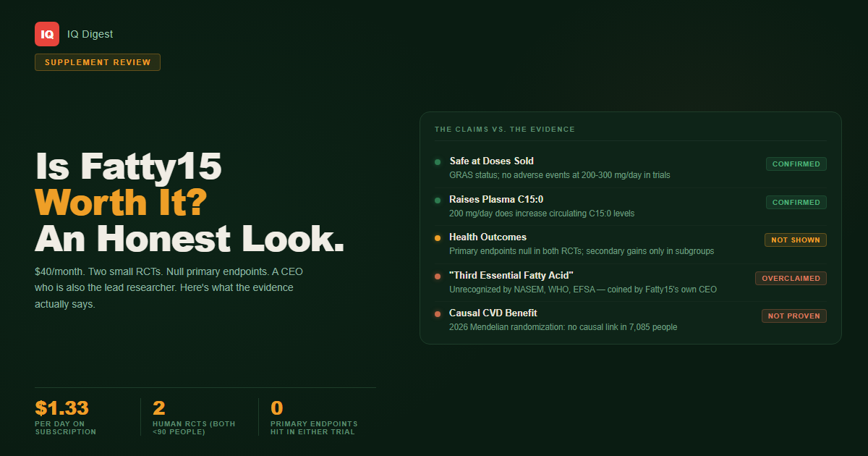Image resolution: width=868 pixels, height=456 pixels.
Task: Click the 'Is Fatty15' headline line
Action: point(128,166)
